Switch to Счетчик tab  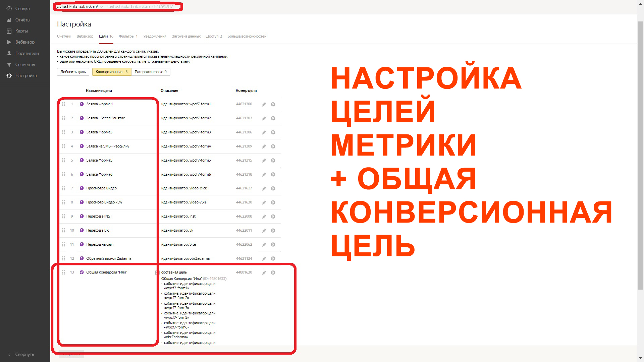tap(64, 36)
